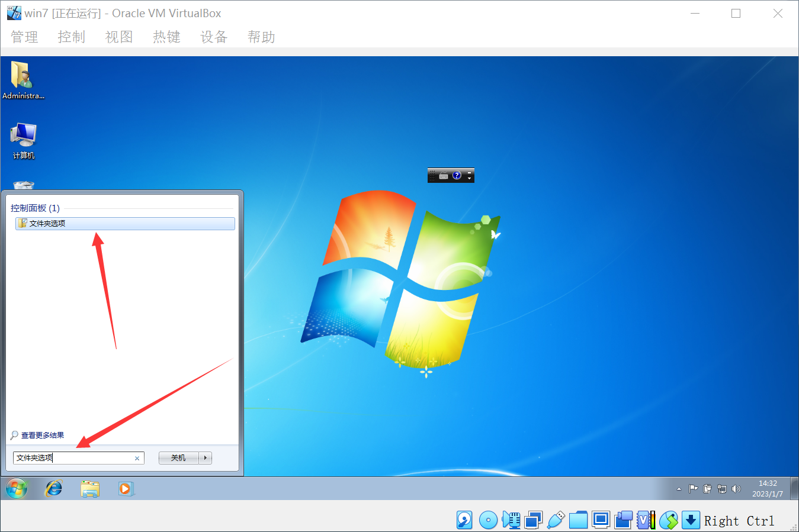Clear the search box with the X
Viewport: 799px width, 532px height.
[x=137, y=459]
